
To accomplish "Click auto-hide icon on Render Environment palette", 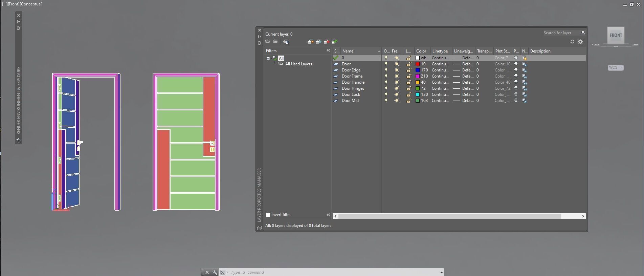I will (x=19, y=22).
